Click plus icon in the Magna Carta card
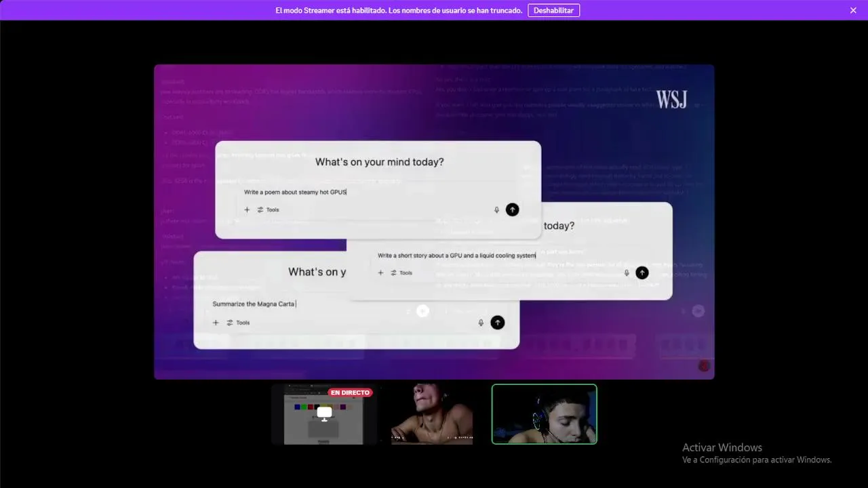The height and width of the screenshot is (488, 868). [x=216, y=323]
